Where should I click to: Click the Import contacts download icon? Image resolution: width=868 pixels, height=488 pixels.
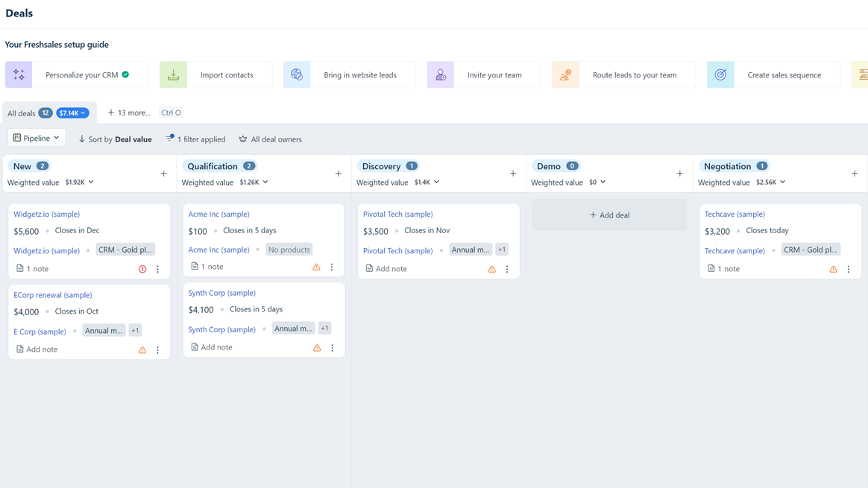pyautogui.click(x=173, y=75)
